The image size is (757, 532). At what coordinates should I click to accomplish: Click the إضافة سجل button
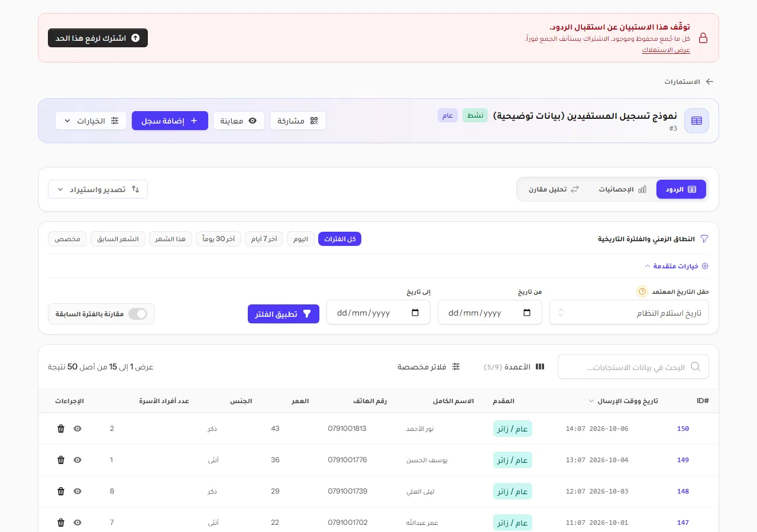point(170,121)
